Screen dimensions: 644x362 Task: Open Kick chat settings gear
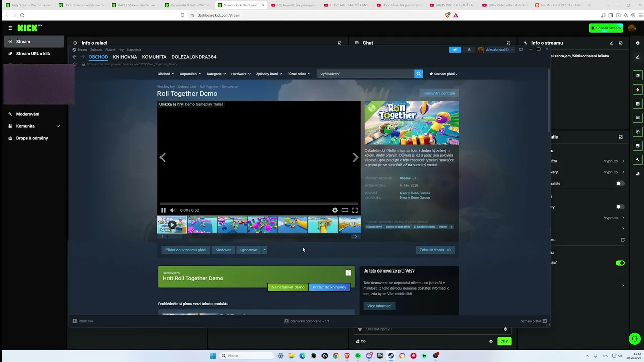point(491,341)
